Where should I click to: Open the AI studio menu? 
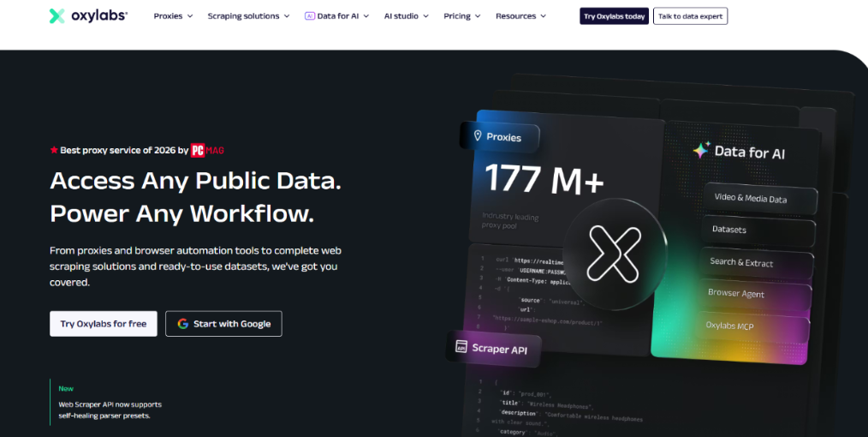coord(406,16)
